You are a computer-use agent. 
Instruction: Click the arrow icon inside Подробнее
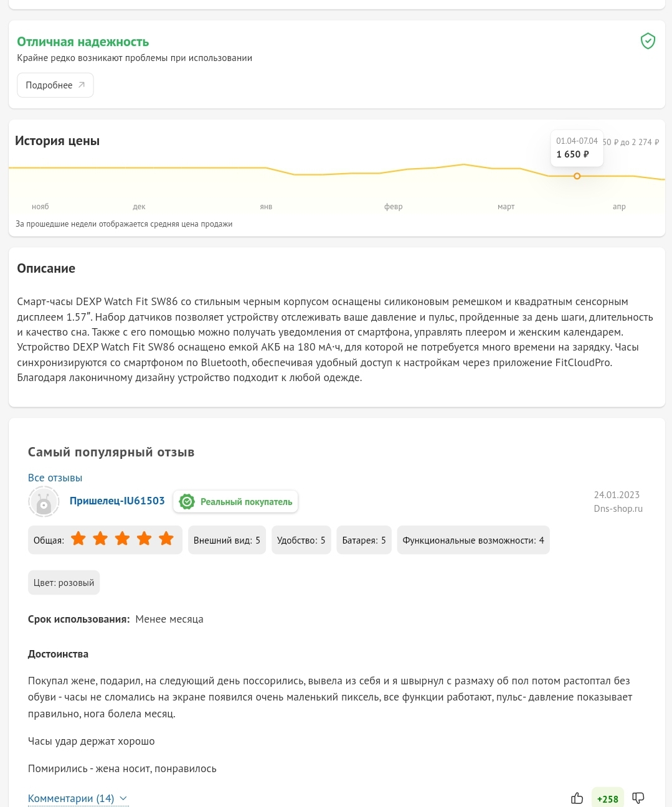click(x=82, y=85)
